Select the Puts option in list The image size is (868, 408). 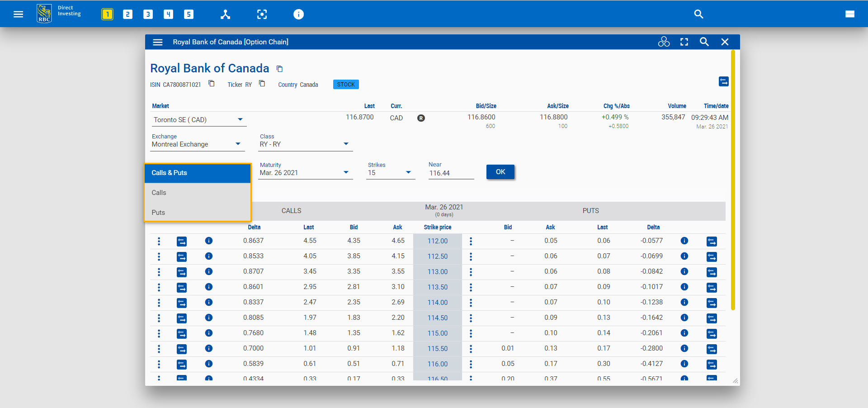click(198, 212)
